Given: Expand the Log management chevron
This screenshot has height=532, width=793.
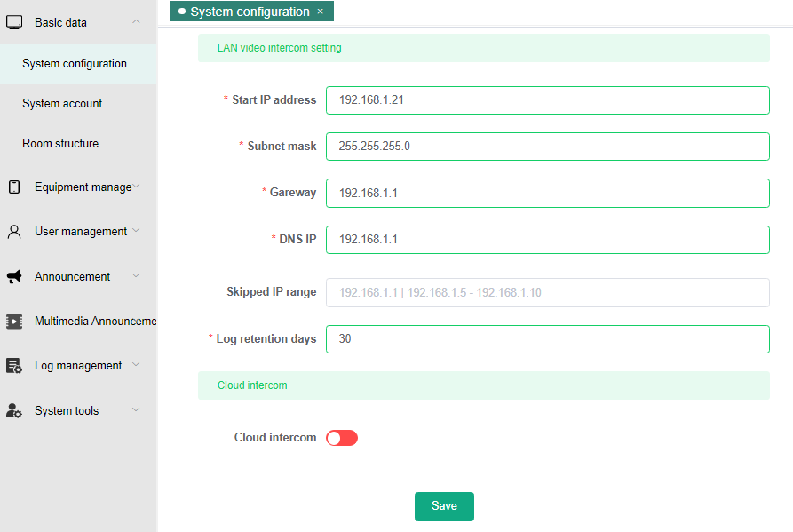Looking at the screenshot, I should tap(136, 365).
